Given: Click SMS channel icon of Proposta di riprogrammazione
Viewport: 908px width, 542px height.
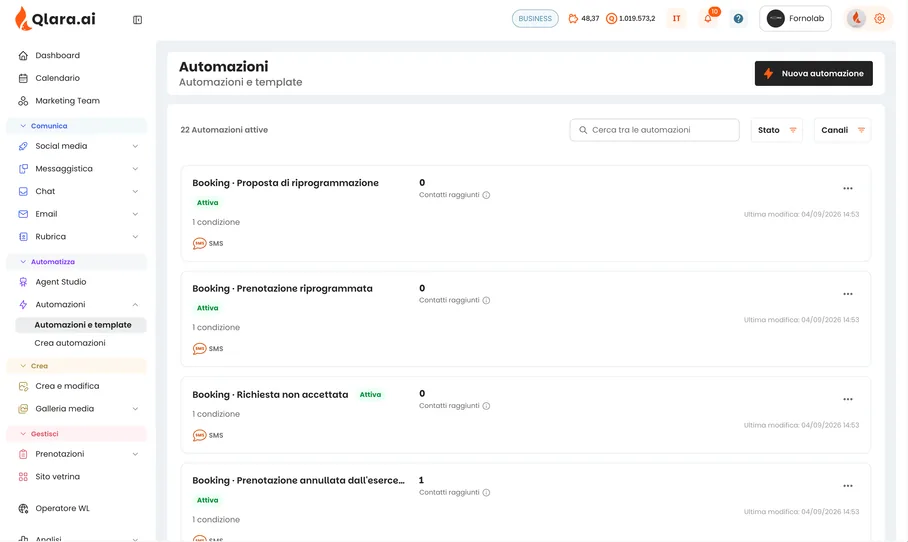Looking at the screenshot, I should click(199, 243).
